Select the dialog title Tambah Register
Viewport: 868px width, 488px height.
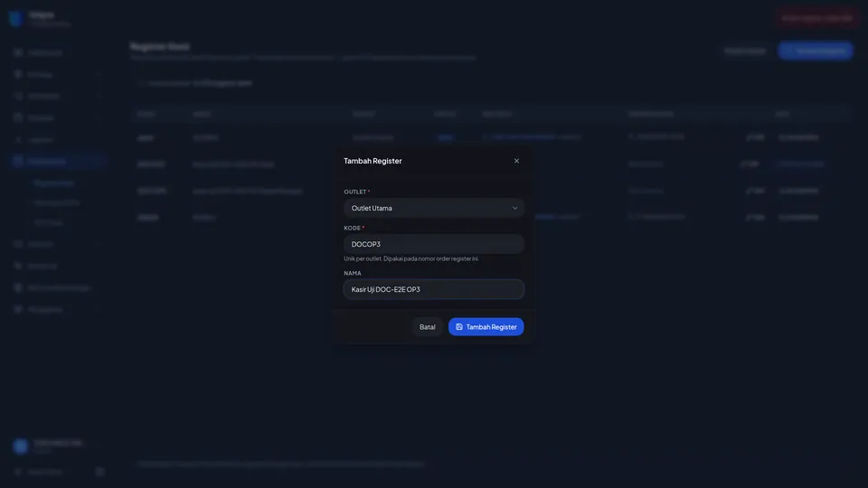373,161
